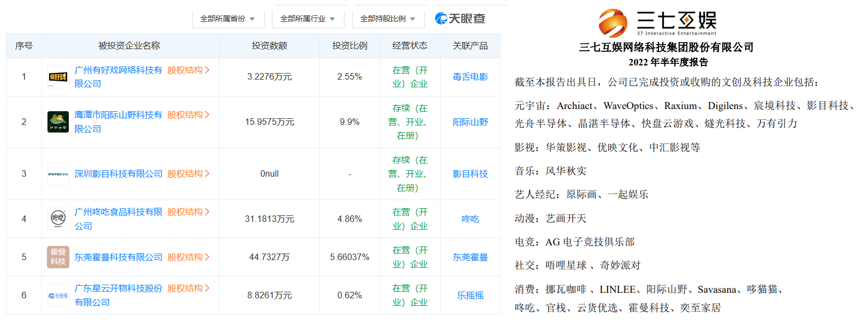Click the 天眼查 logo
This screenshot has height=331, width=868.
click(x=460, y=19)
